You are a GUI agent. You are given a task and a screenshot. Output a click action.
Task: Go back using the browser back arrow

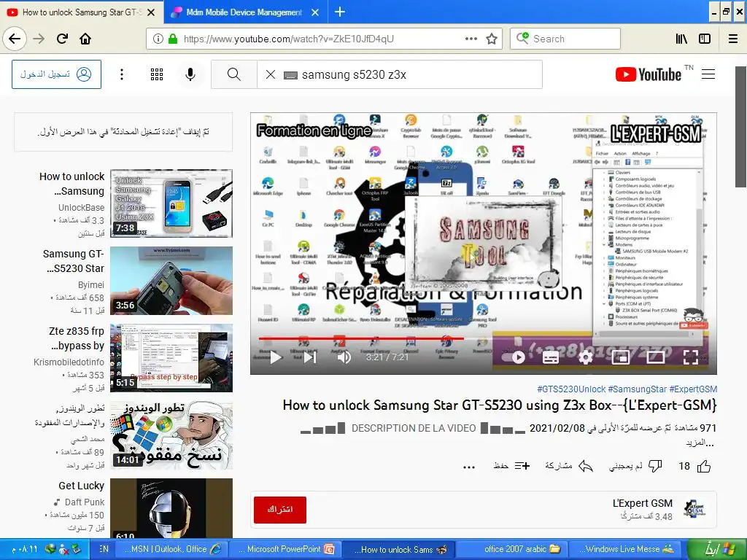point(15,39)
